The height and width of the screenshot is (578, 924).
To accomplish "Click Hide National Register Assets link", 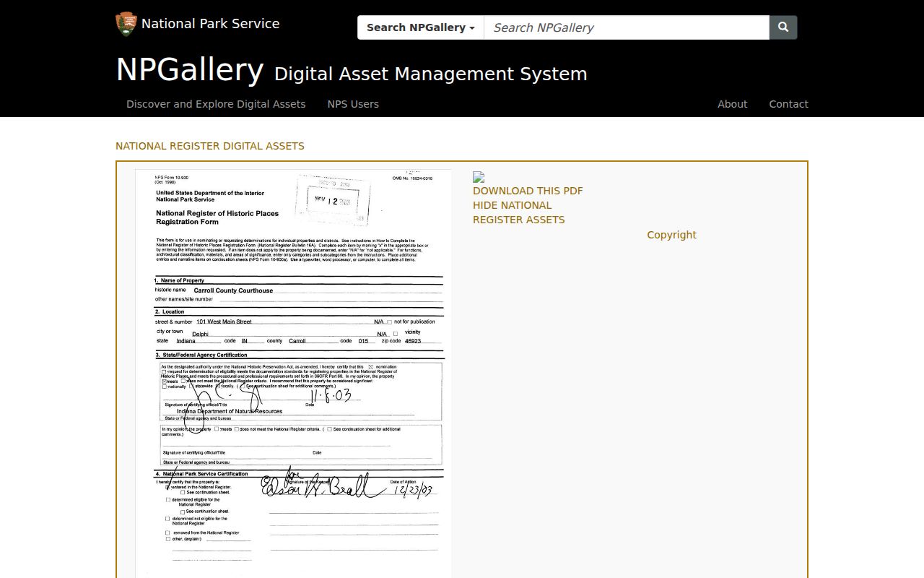I will (x=519, y=212).
